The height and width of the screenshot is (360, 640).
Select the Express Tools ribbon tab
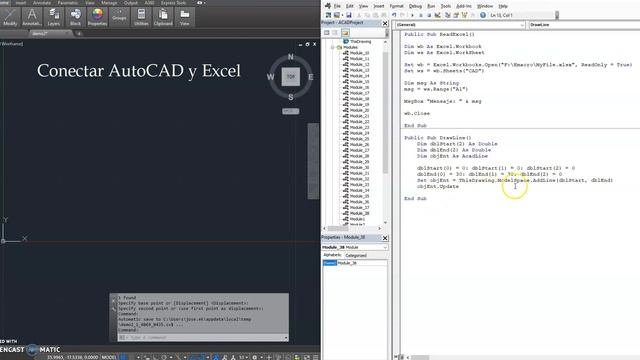173,3
